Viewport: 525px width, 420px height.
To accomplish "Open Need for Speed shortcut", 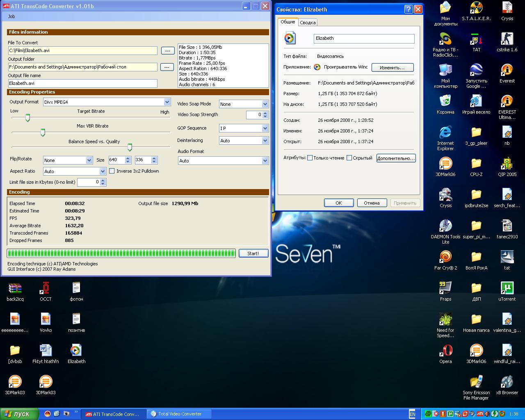I will click(445, 320).
